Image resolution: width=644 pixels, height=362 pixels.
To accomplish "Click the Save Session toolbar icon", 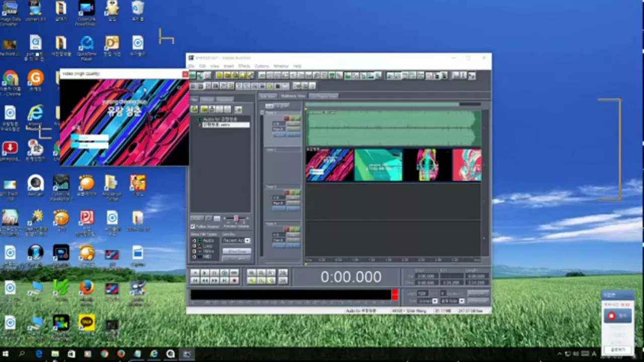I will click(x=235, y=75).
